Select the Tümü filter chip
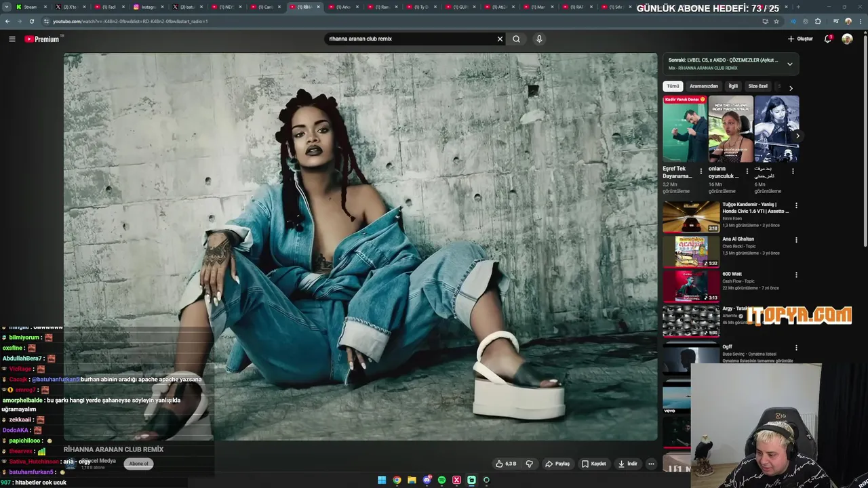The height and width of the screenshot is (488, 868). coord(672,86)
